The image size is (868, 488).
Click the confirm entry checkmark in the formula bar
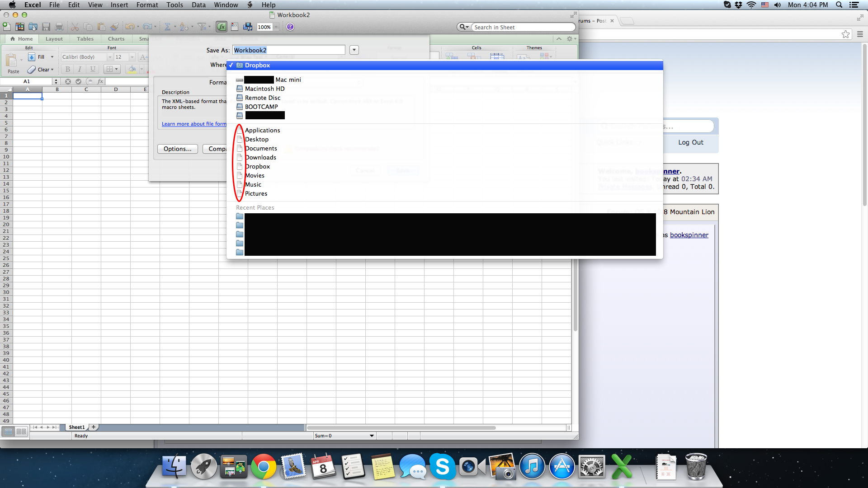tap(78, 81)
